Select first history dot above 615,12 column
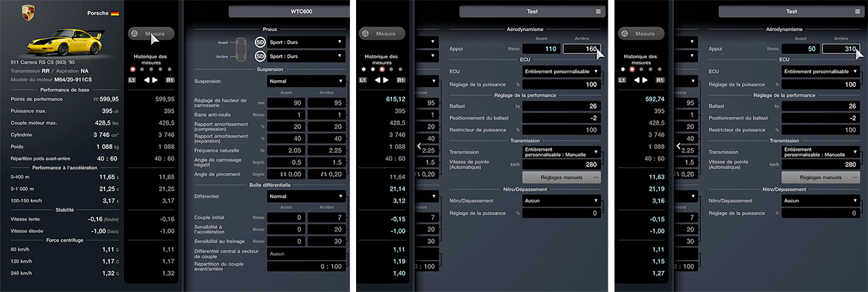Screen dimensions: 868x292 (364, 69)
